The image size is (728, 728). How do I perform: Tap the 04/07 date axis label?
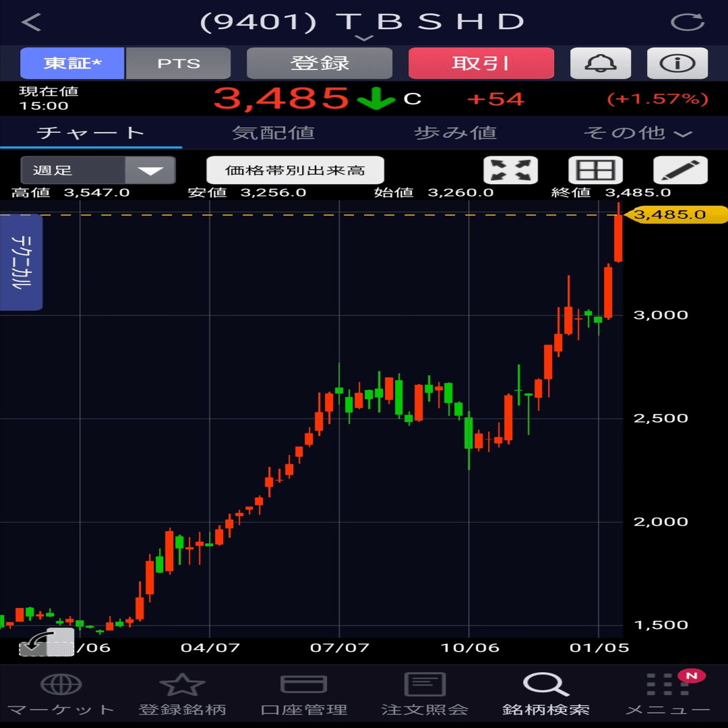point(210,648)
